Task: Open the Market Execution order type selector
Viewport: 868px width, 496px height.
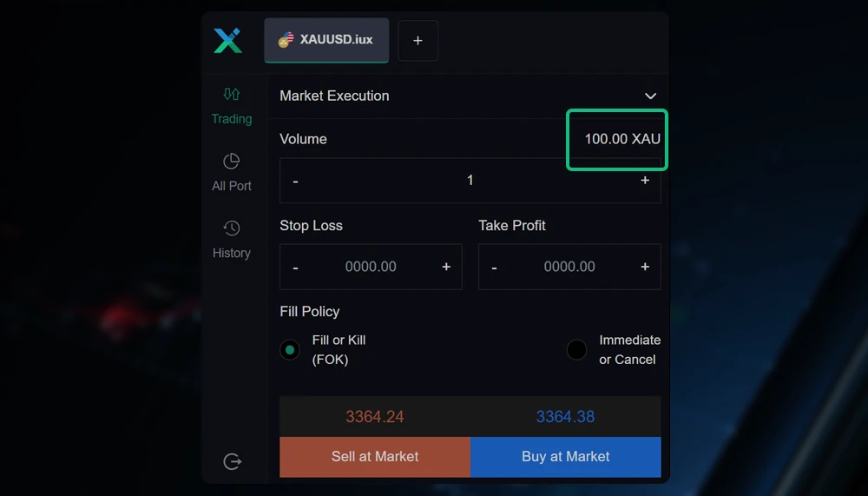Action: [334, 96]
